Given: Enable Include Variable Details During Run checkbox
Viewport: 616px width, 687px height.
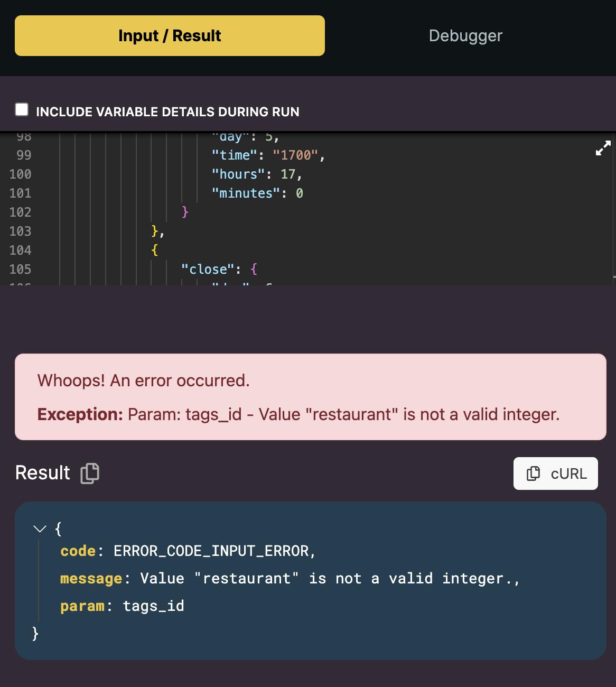Looking at the screenshot, I should pos(22,109).
